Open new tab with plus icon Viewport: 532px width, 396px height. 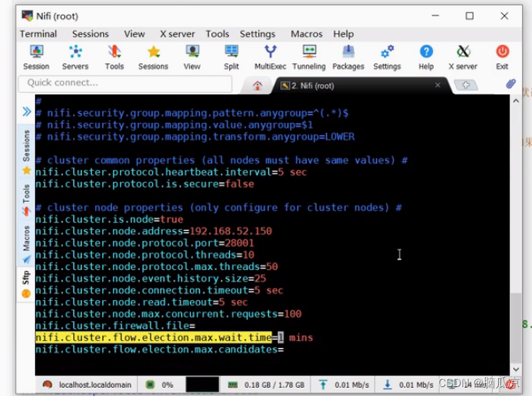(466, 85)
